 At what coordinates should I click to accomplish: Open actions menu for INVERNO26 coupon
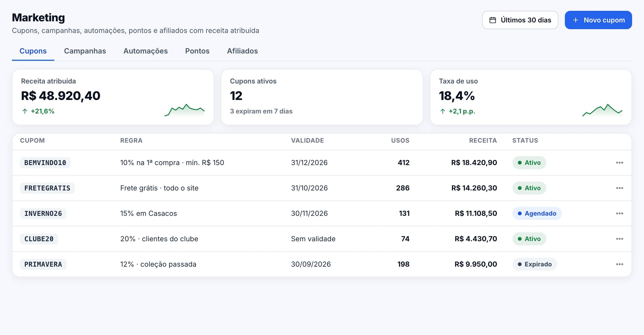tap(619, 213)
